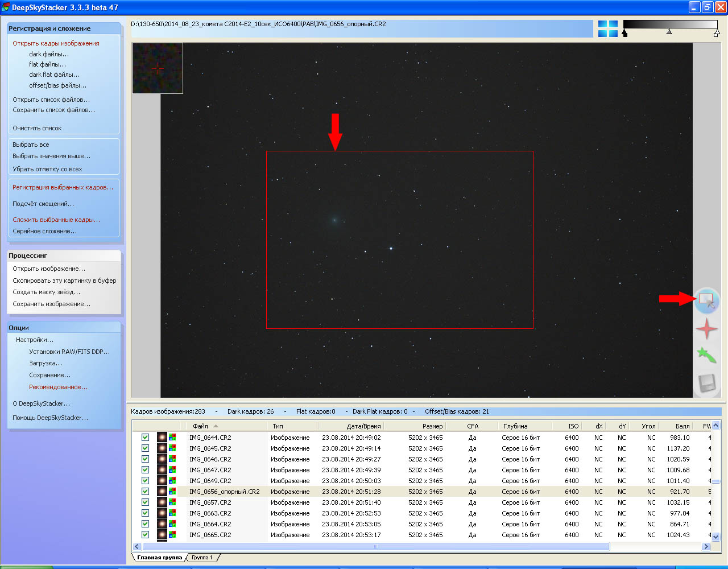Click the RGB color icon for IMG_0644.CR2
The height and width of the screenshot is (569, 728).
172,438
